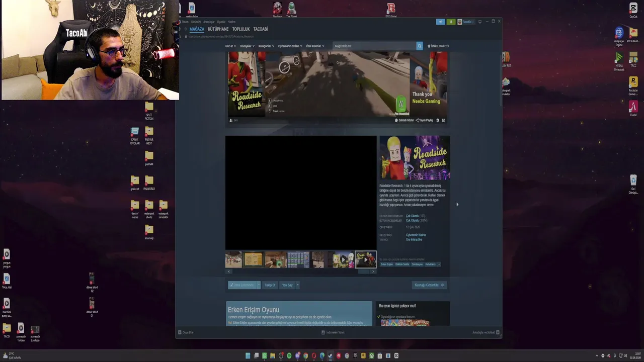The image size is (644, 362).
Task: Launch Wallpaper Engine desktop shortcut
Action: click(x=619, y=37)
